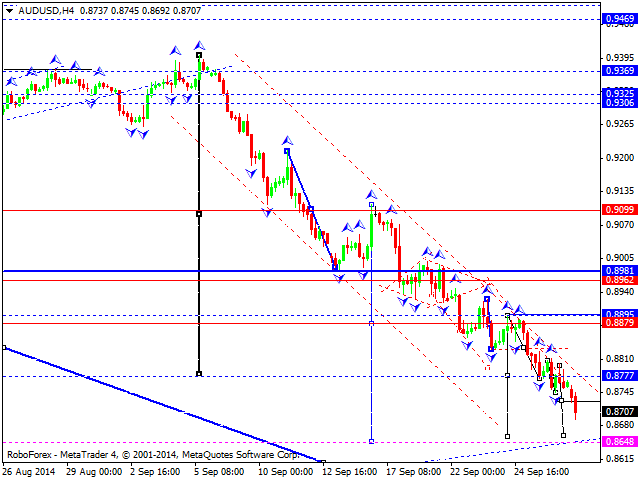This screenshot has width=640, height=480.
Task: Select the red 0.9099 level label
Action: pyautogui.click(x=620, y=210)
